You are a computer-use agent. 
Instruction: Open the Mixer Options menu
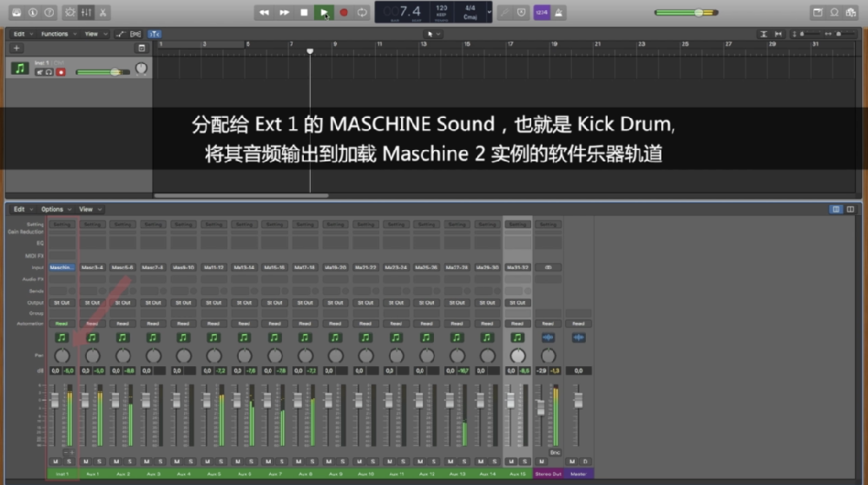(56, 210)
